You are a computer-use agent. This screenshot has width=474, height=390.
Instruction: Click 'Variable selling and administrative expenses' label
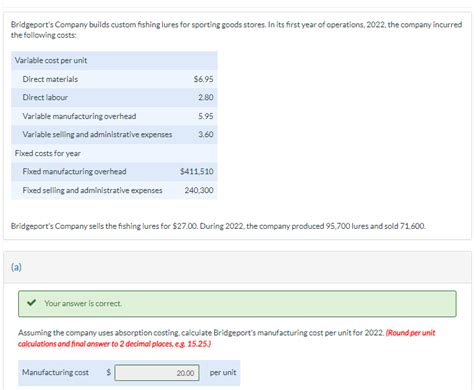[x=97, y=134]
